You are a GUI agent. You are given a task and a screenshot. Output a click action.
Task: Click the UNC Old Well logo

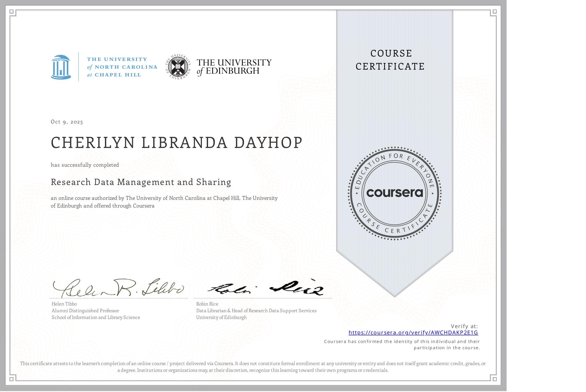[61, 67]
